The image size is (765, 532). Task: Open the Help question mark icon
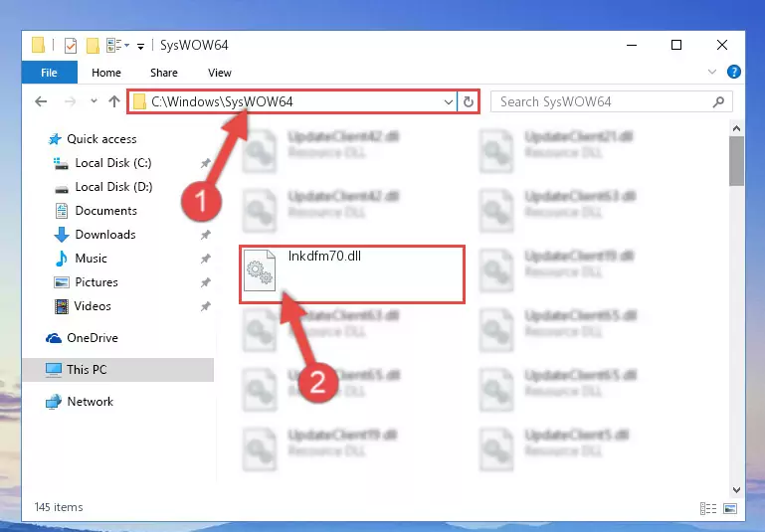(x=733, y=72)
